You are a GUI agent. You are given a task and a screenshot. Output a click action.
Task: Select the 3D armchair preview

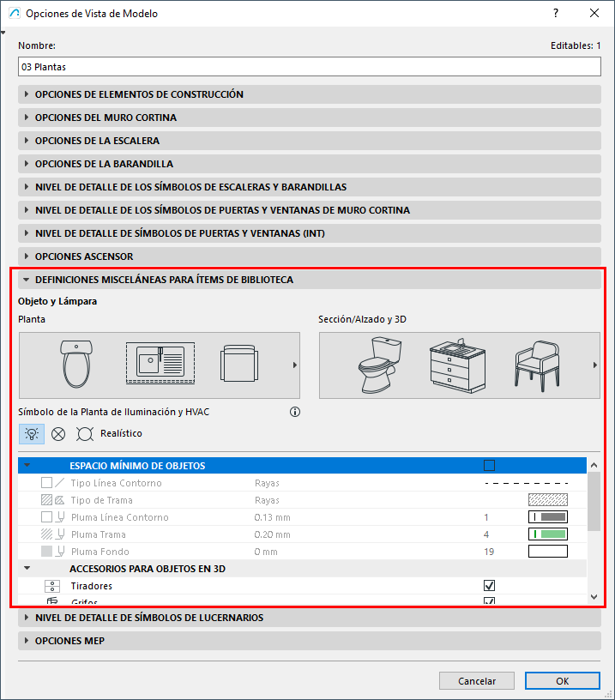(x=537, y=365)
